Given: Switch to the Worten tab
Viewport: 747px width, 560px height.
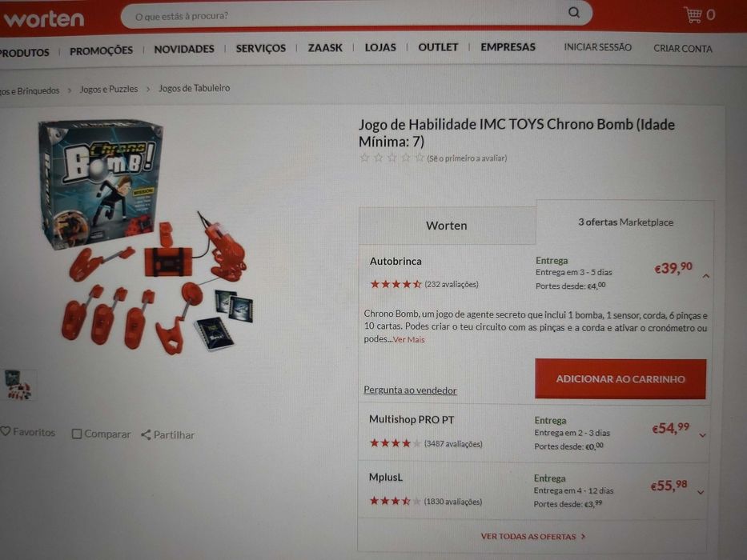Looking at the screenshot, I should click(x=447, y=226).
